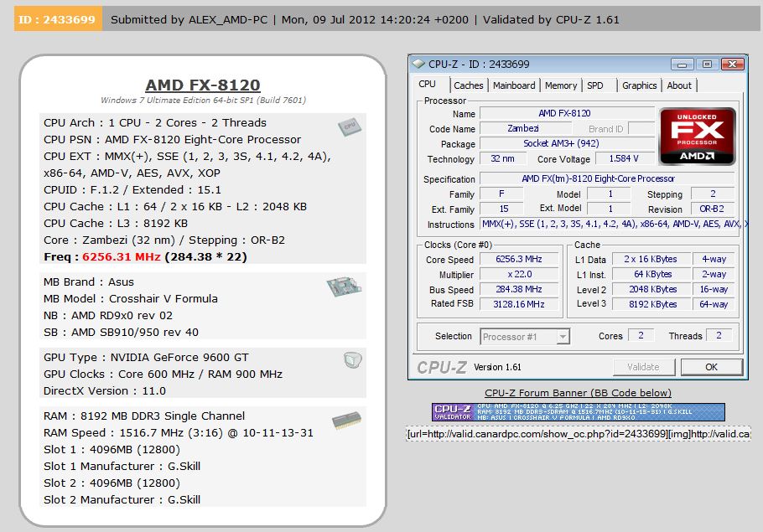Viewport: 763px width, 532px height.
Task: Click the monitor icon beside GPU Type
Action: [352, 360]
